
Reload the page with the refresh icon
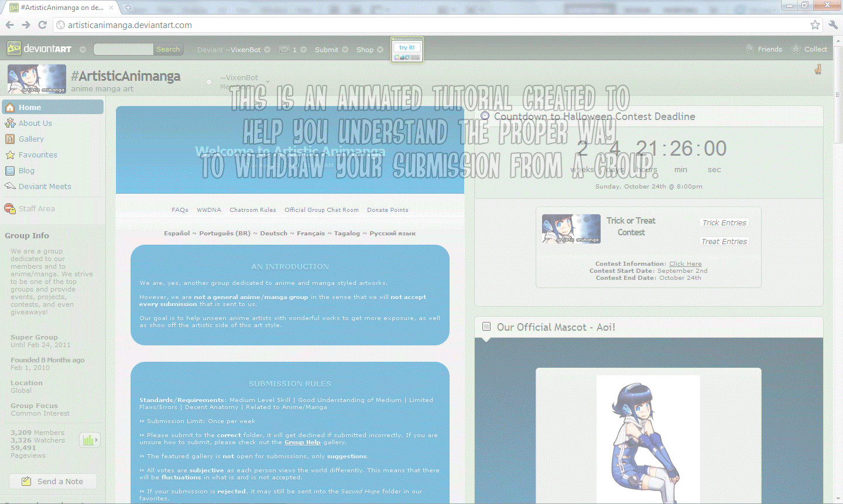pos(42,25)
